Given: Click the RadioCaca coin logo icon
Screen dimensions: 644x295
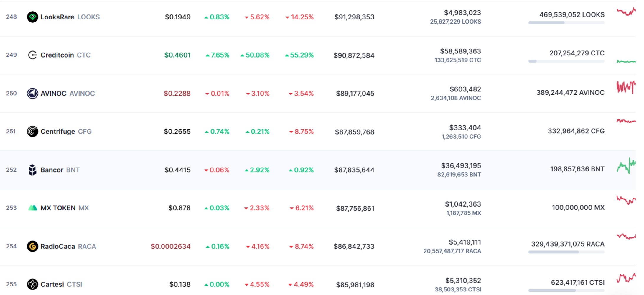Looking at the screenshot, I should (32, 246).
